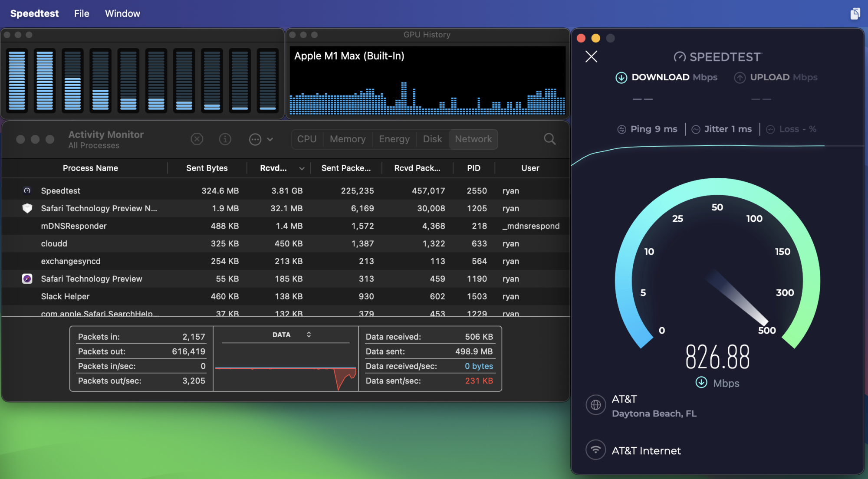Select the Disk tab

432,139
